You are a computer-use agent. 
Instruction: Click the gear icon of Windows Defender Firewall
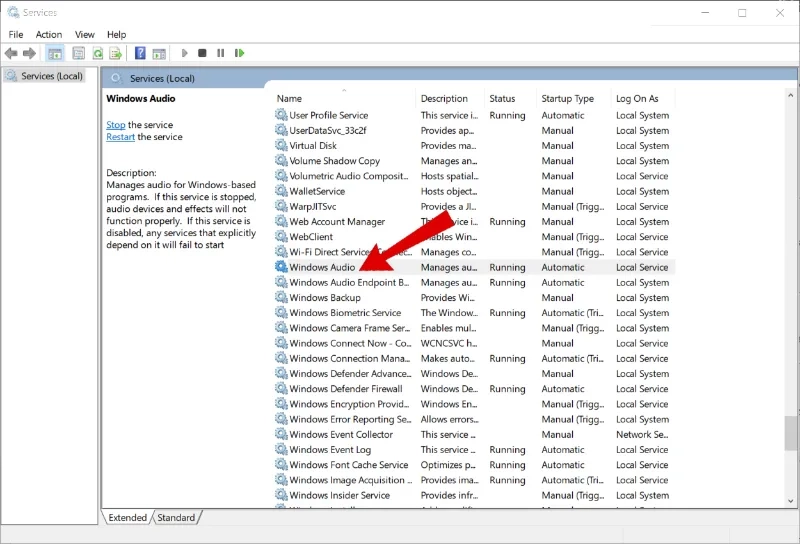pyautogui.click(x=281, y=388)
